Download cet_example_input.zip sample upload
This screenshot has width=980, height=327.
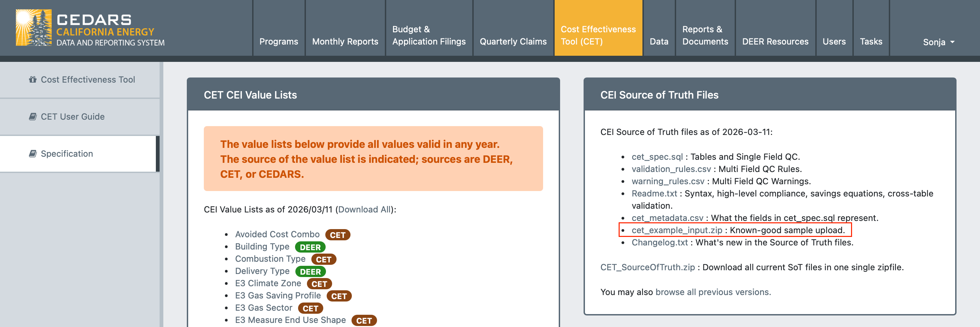[676, 230]
